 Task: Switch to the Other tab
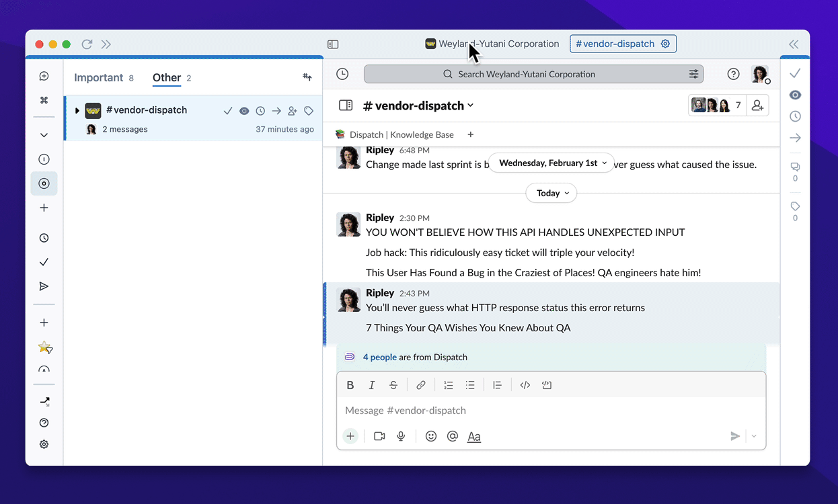pos(172,77)
